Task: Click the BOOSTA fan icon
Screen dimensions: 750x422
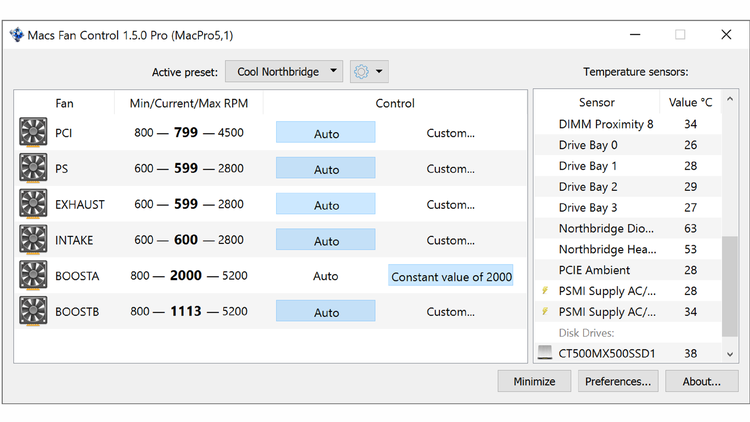Action: tap(33, 276)
